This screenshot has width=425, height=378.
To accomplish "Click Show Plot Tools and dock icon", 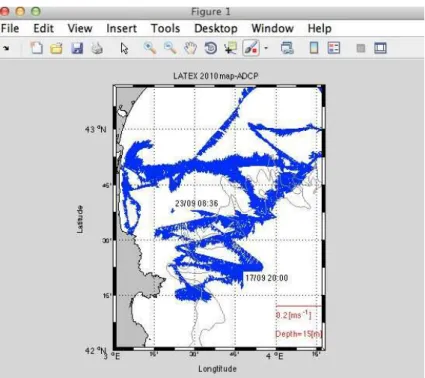I will 380,48.
